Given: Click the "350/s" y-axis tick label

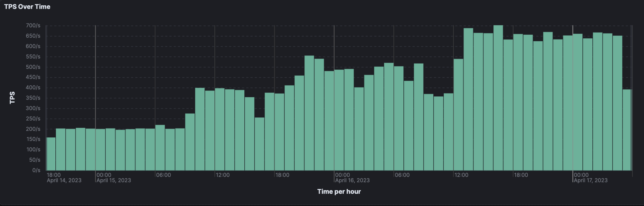Looking at the screenshot, I should (x=33, y=98).
